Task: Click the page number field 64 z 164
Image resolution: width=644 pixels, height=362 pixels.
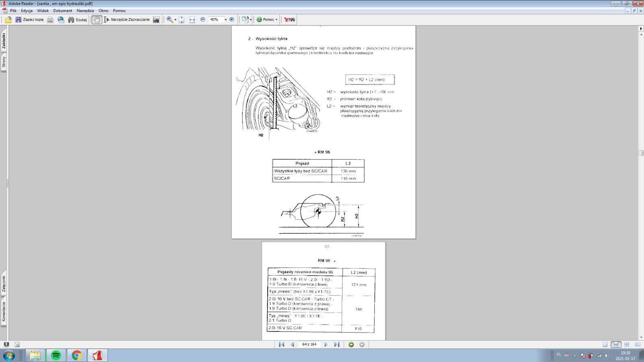Action: click(x=309, y=345)
